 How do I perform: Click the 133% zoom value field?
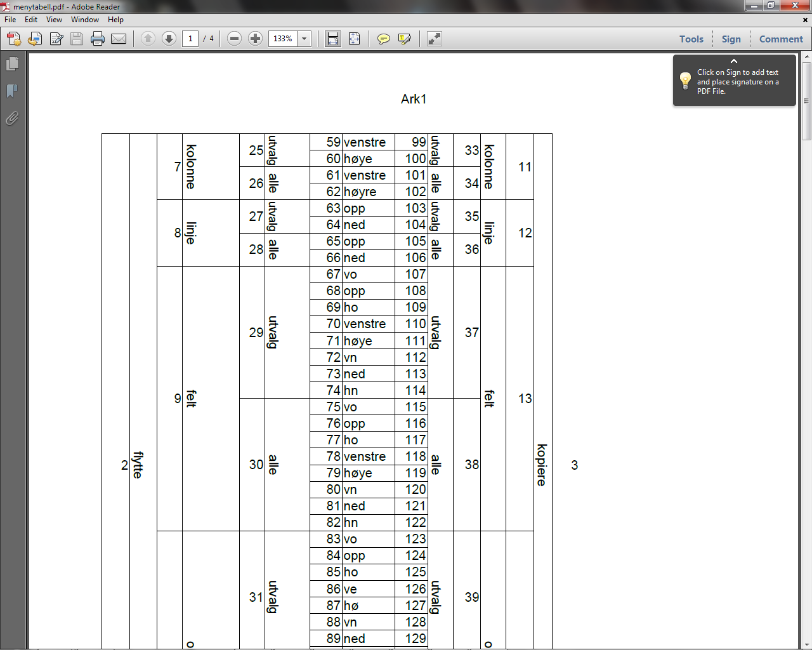pyautogui.click(x=283, y=39)
